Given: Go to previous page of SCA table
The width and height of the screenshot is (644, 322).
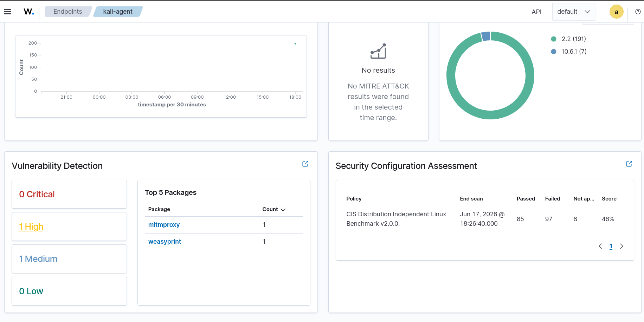Looking at the screenshot, I should (600, 246).
